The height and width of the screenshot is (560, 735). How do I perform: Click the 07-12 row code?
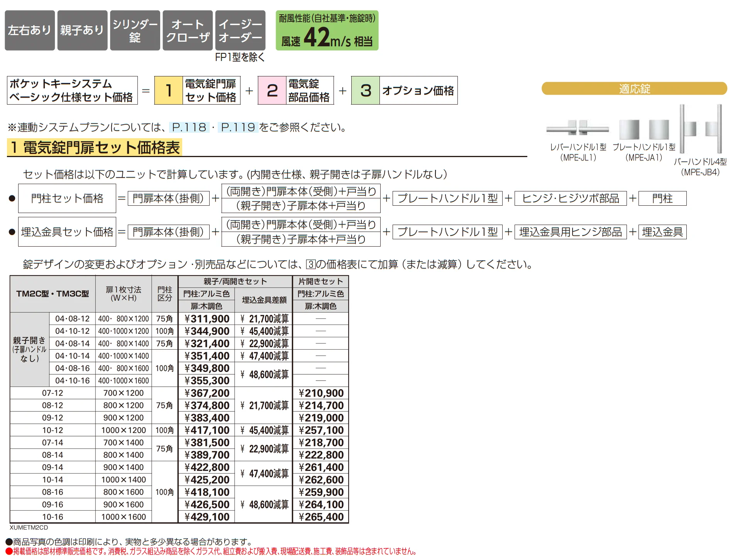tap(52, 393)
